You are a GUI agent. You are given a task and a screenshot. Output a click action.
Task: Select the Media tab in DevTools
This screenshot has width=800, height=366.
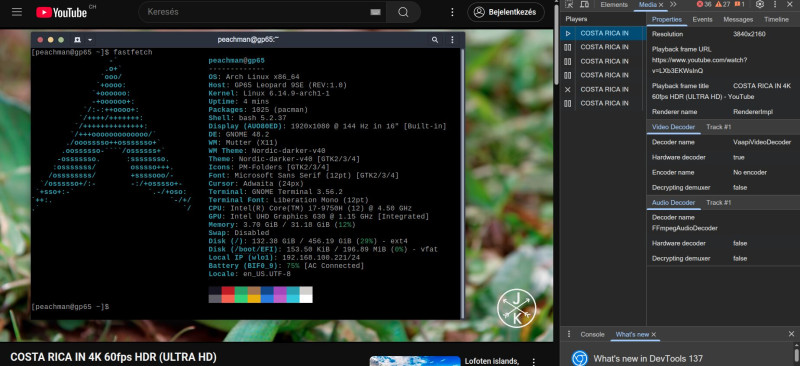pos(647,5)
